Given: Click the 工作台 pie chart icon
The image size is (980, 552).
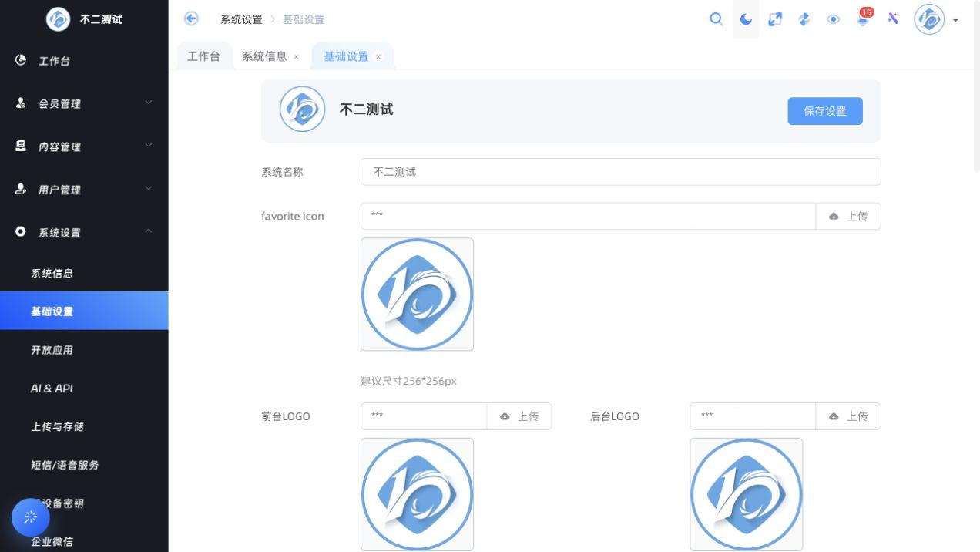Looking at the screenshot, I should (21, 60).
